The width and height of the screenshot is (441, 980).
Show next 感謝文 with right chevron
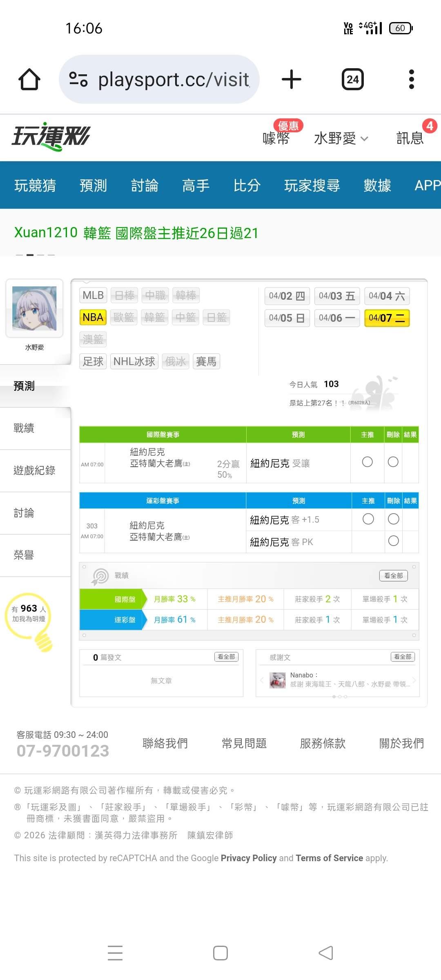pyautogui.click(x=414, y=680)
